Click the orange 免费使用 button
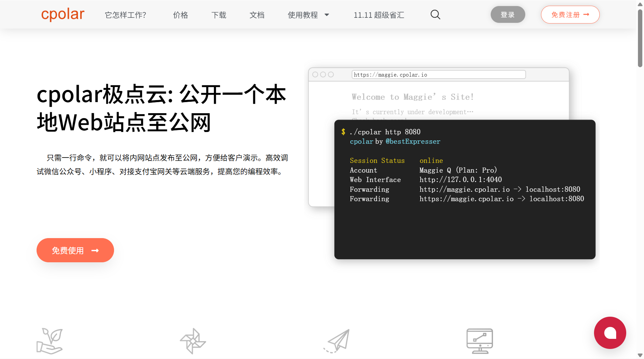 tap(75, 250)
